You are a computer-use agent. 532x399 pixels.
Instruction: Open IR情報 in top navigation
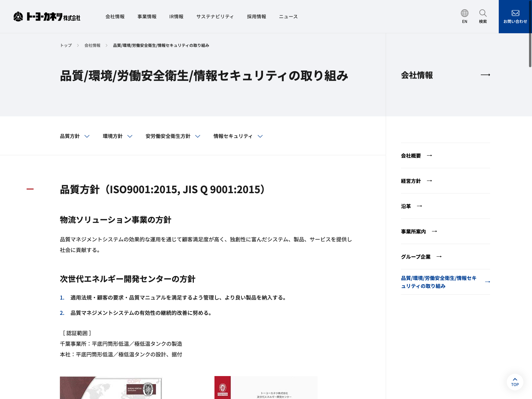pyautogui.click(x=176, y=17)
